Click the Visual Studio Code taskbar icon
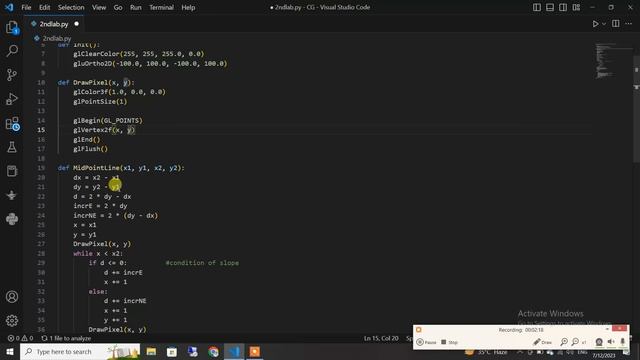Viewport: 640px width, 360px height. click(x=234, y=351)
